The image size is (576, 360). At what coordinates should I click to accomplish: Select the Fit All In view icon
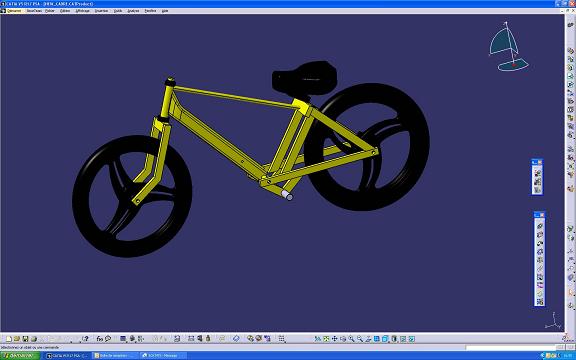pos(326,339)
